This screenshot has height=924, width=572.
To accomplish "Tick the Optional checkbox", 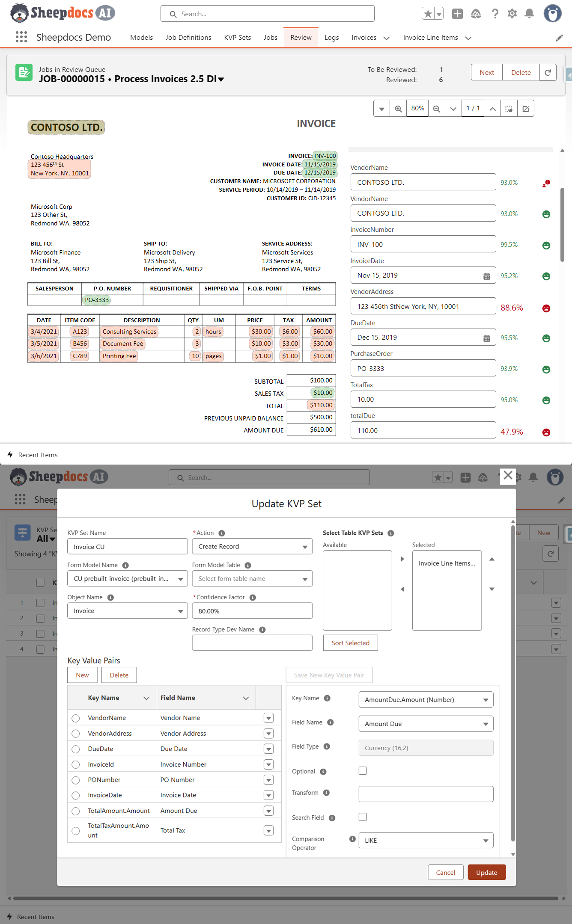I will tap(363, 771).
